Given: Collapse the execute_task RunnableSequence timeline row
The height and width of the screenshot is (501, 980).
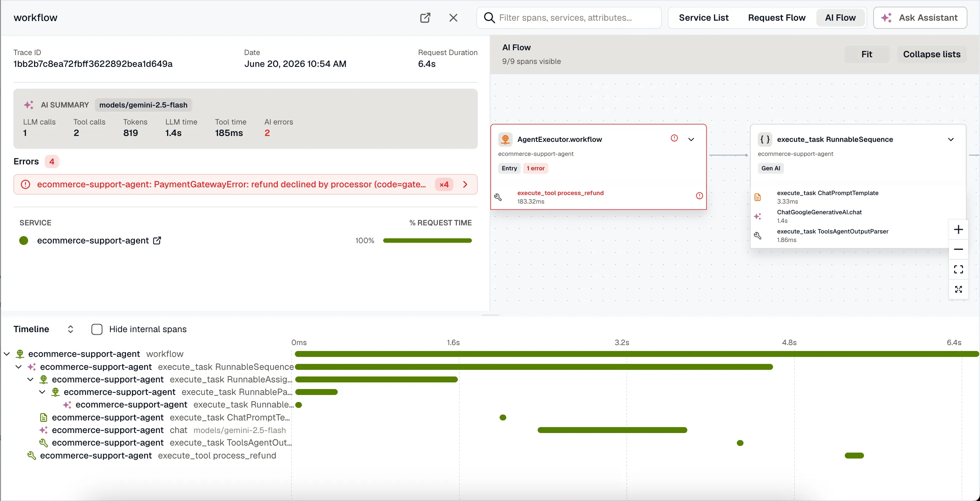Looking at the screenshot, I should (18, 367).
